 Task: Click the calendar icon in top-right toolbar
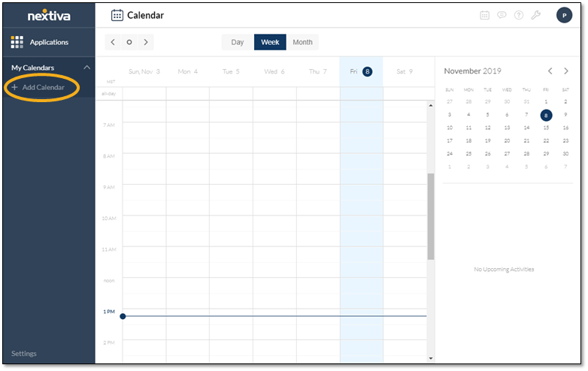click(484, 15)
